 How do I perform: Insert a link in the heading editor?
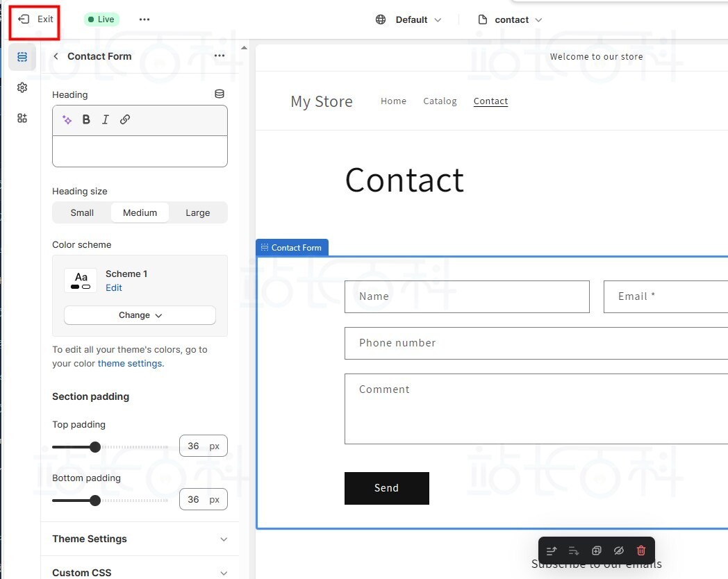coord(125,119)
